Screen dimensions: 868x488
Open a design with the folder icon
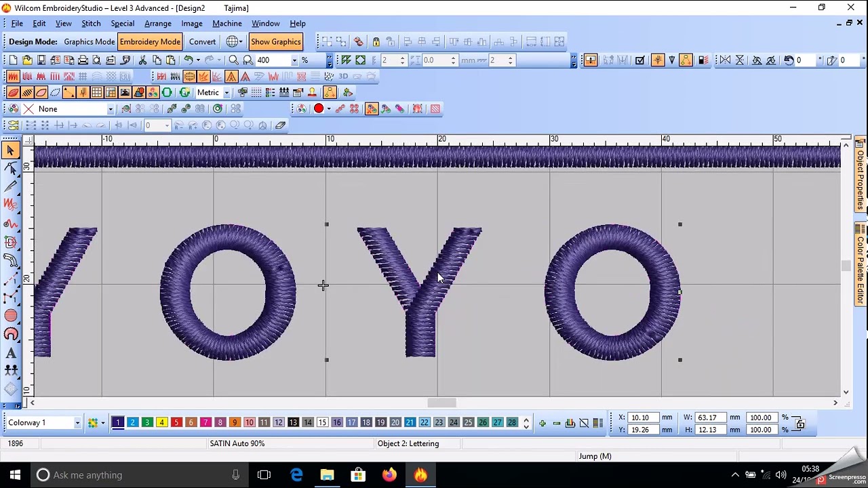point(27,60)
